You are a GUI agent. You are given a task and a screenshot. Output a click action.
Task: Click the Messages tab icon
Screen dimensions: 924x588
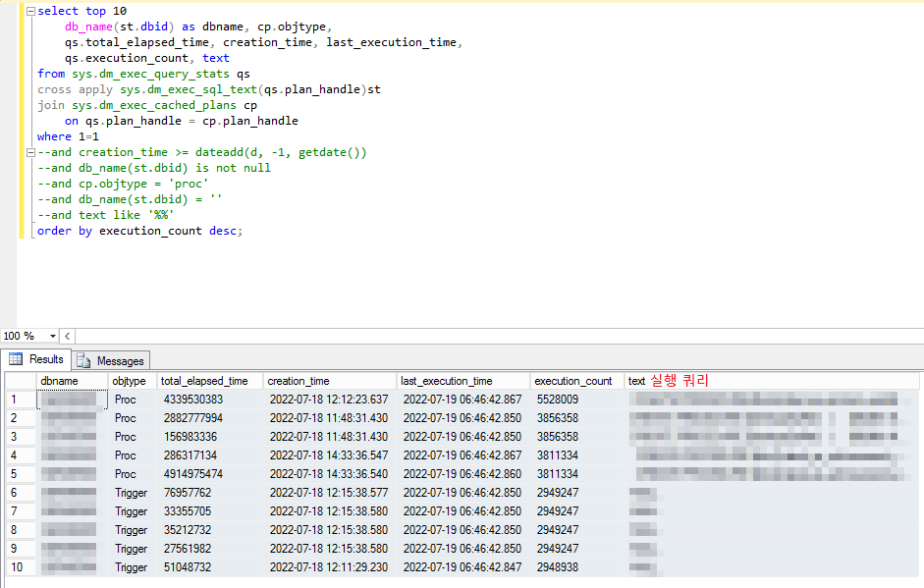83,360
